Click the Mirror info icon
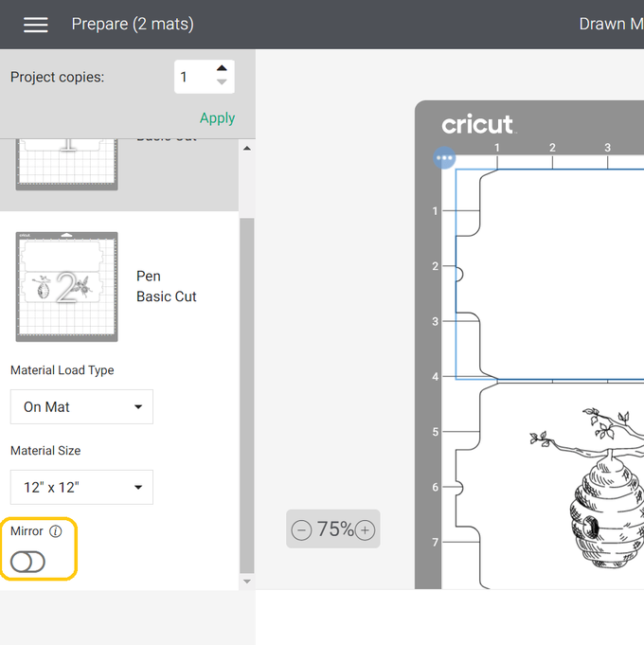Viewport: 644px width, 645px height. click(x=56, y=531)
